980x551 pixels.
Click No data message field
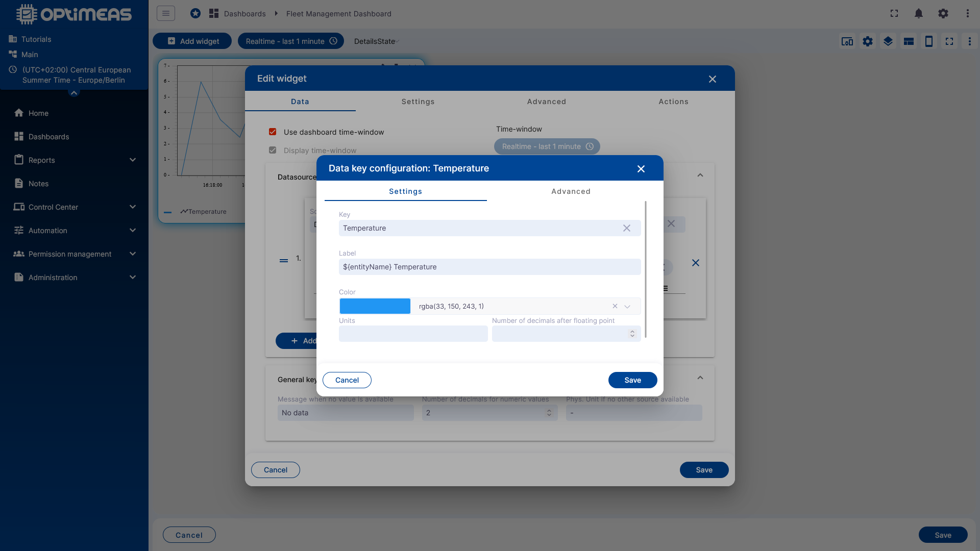[346, 413]
